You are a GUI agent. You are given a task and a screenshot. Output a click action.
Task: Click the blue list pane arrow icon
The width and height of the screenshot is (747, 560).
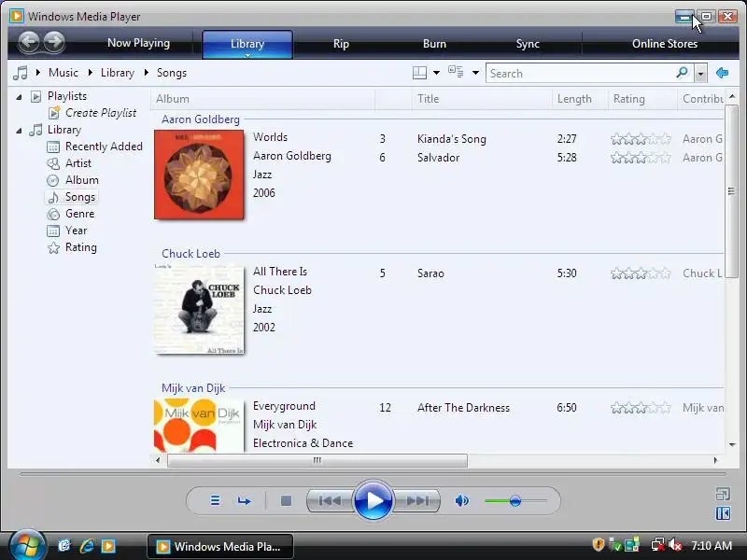pos(722,73)
